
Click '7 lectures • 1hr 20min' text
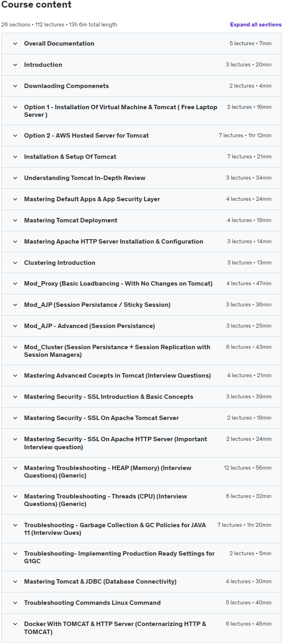(x=244, y=525)
